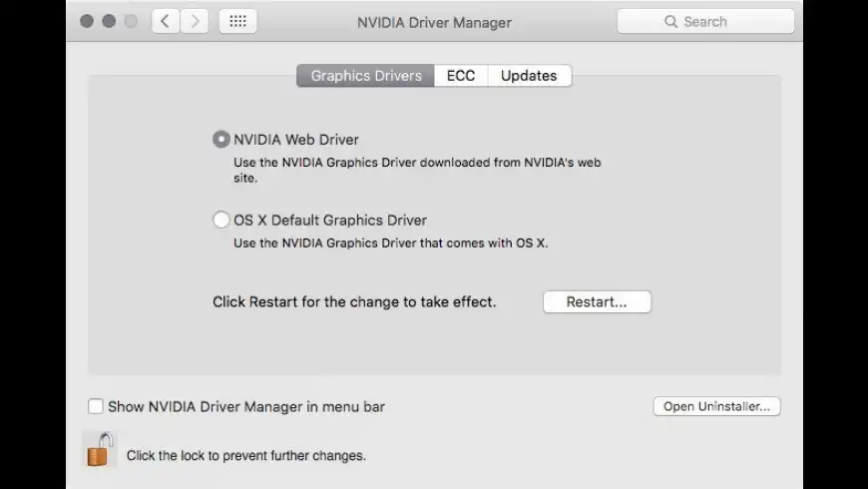The width and height of the screenshot is (868, 489).
Task: Select the NVIDIA Web Driver option
Action: pos(221,140)
